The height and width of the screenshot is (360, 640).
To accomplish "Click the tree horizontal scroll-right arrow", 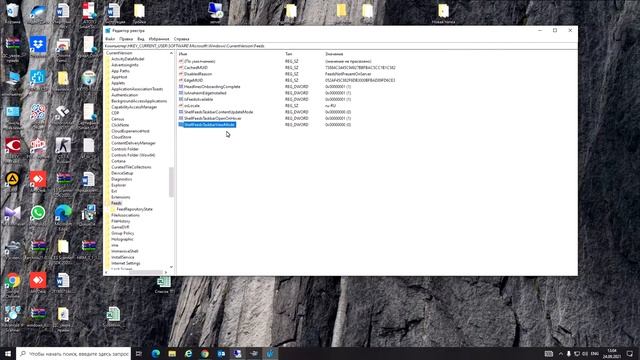I will coord(166,272).
